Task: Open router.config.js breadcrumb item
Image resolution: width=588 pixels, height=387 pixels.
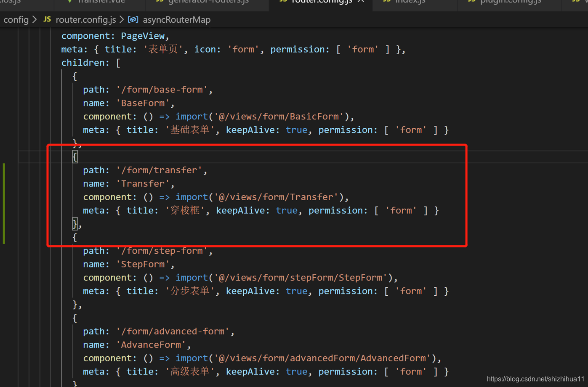Action: (86, 20)
